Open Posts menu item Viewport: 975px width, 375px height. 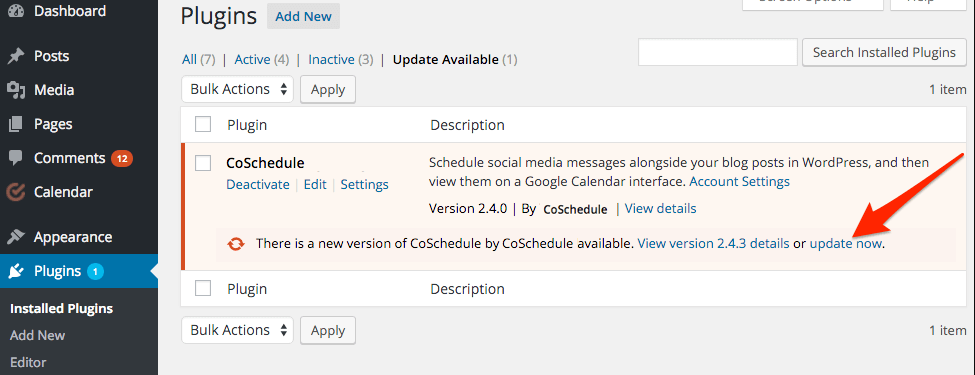pyautogui.click(x=52, y=57)
